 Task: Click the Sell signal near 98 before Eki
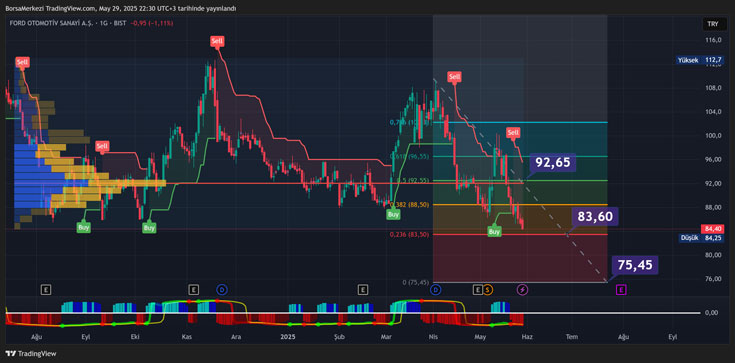pyautogui.click(x=102, y=146)
